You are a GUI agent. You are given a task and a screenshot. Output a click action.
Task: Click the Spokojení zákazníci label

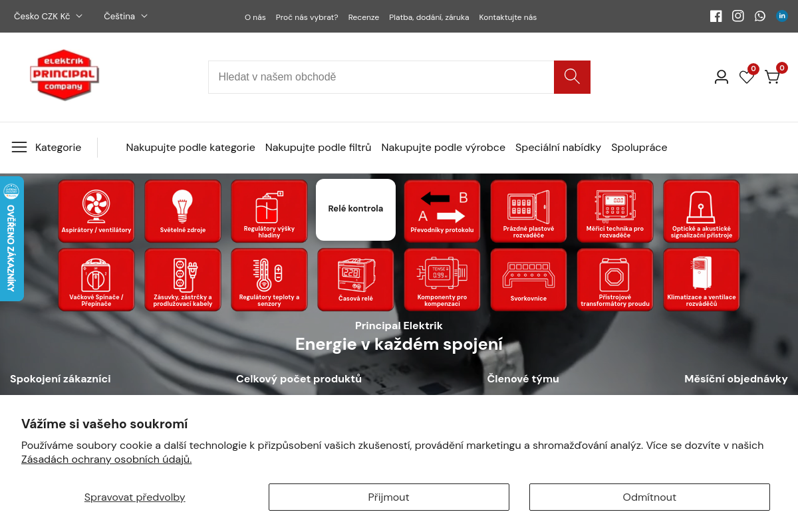(61, 379)
